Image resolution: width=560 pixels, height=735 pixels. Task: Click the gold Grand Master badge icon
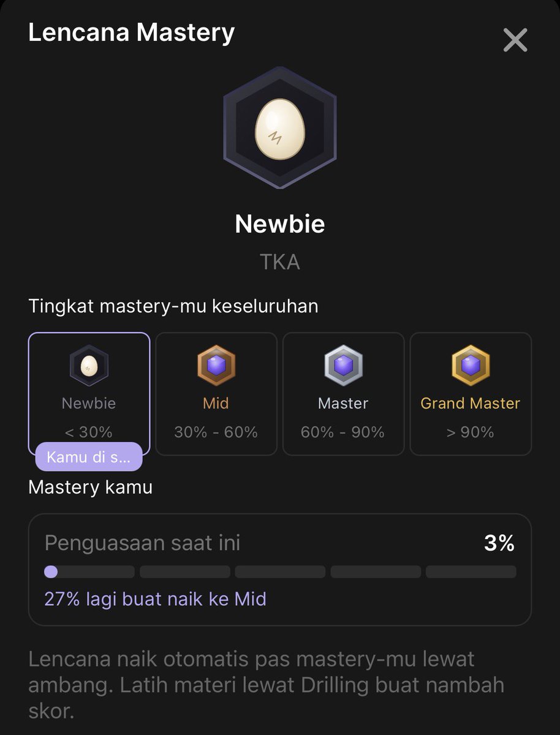pyautogui.click(x=471, y=365)
